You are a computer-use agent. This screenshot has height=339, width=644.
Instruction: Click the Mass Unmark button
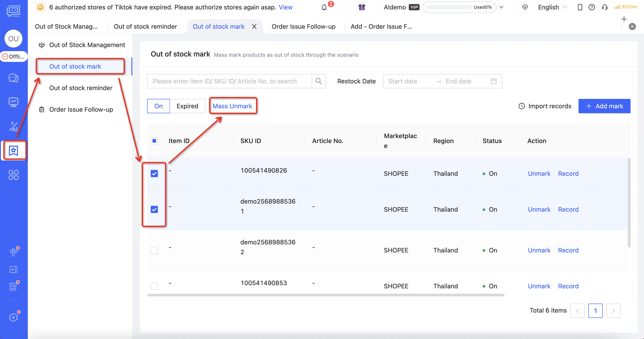point(232,106)
